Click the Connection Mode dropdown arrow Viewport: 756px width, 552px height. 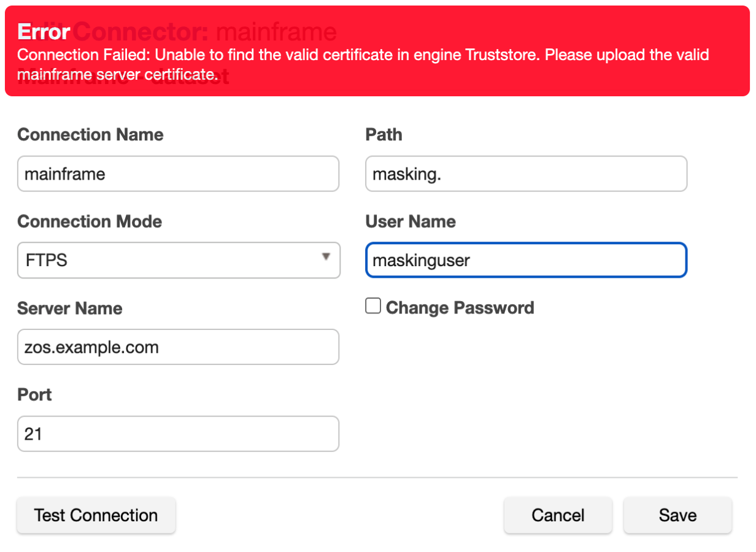(326, 257)
